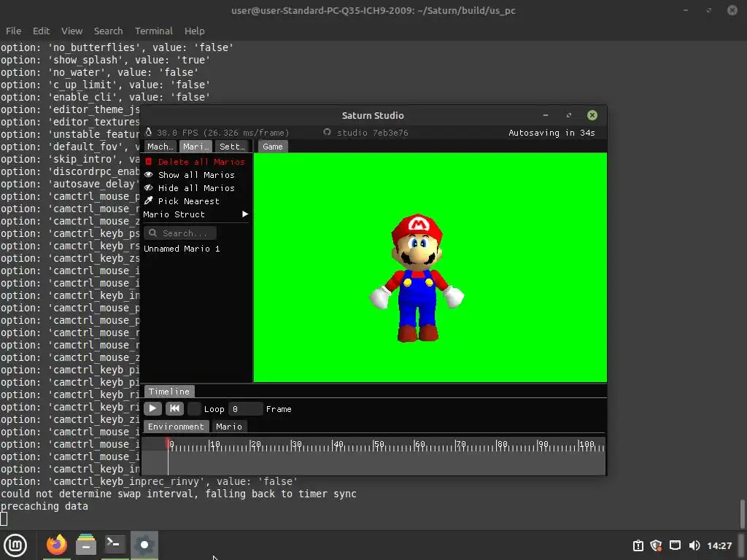Viewport: 747px width, 560px height.
Task: Click the Pick Nearest eyedropper icon
Action: [x=149, y=201]
